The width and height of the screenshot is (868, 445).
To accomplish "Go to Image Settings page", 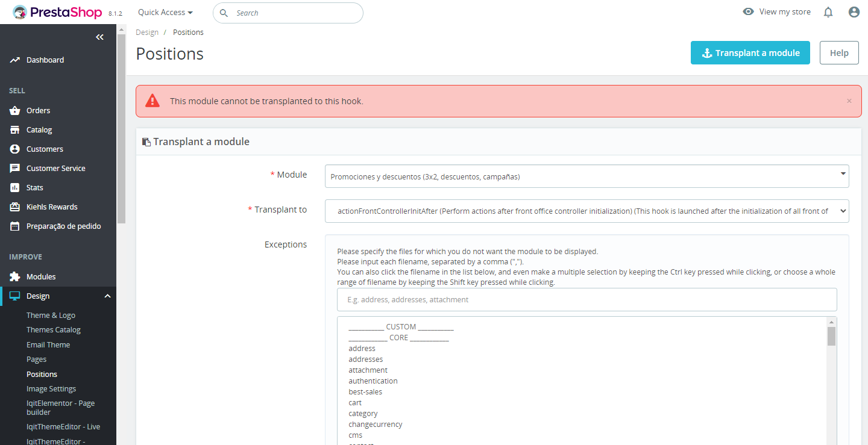I will pos(51,389).
